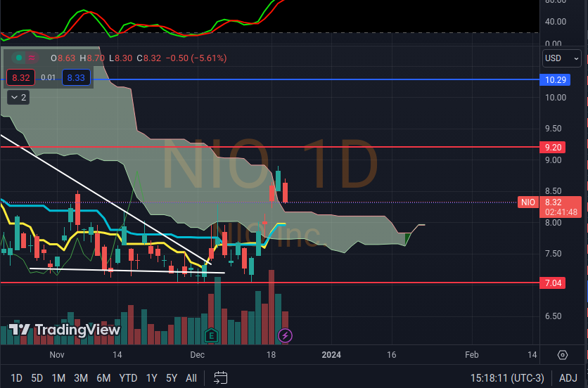Toggle ADJ adjusted data setting
This screenshot has height=388, width=588.
tap(568, 378)
